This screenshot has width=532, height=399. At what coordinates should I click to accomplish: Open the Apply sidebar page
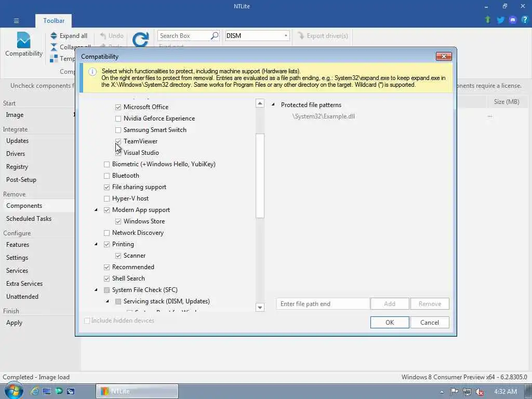(x=14, y=323)
